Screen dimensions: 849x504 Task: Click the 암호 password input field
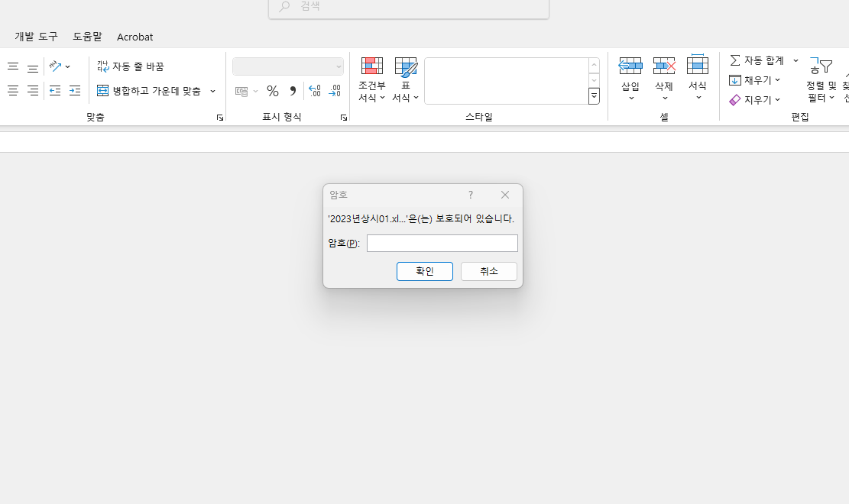click(442, 243)
